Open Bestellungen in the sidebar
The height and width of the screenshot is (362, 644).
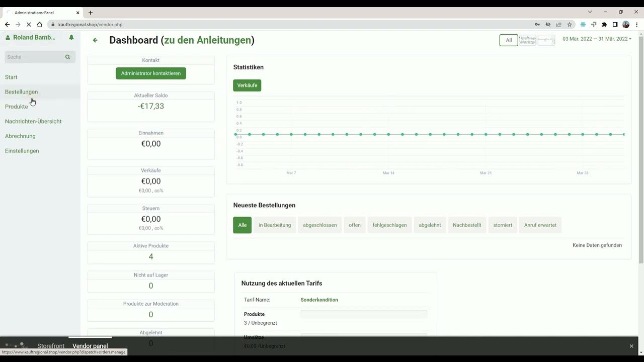[x=21, y=92]
